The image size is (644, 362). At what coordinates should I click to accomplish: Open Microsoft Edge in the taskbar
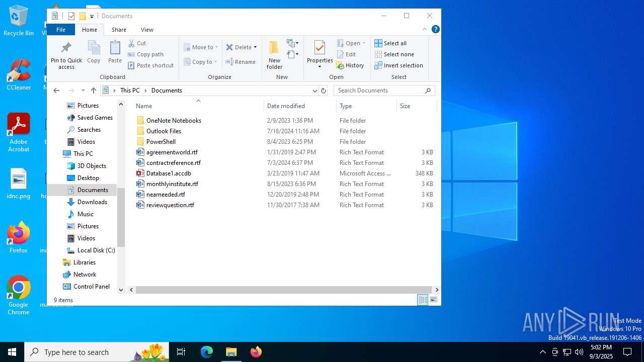(207, 352)
